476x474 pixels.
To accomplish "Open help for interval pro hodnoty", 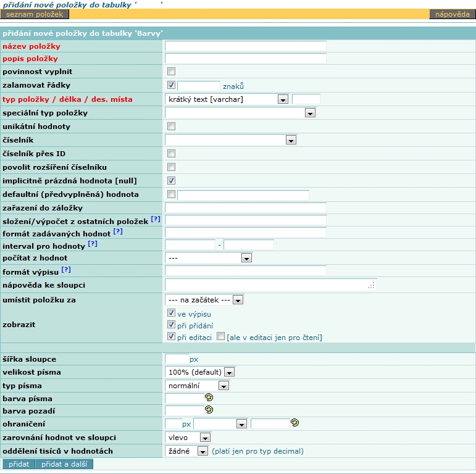I will [x=93, y=244].
